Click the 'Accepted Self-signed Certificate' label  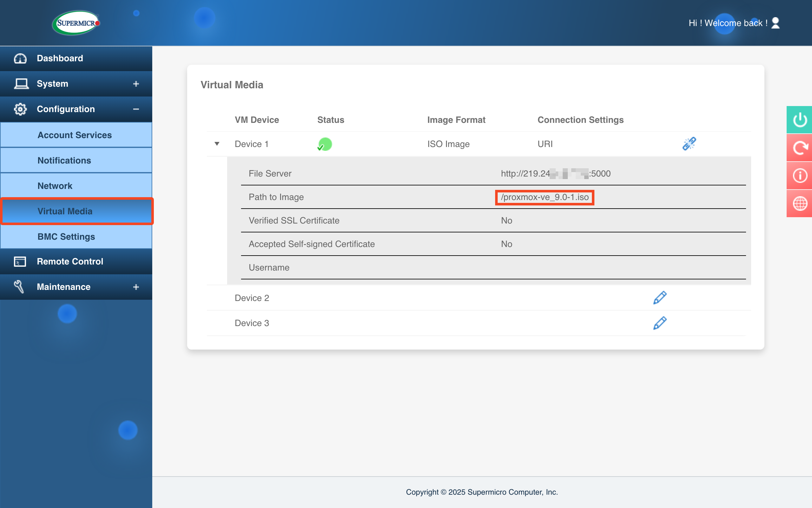[x=312, y=244]
